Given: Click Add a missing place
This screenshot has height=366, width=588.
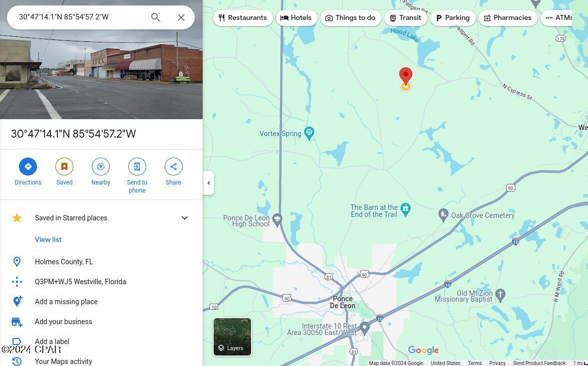Looking at the screenshot, I should (x=66, y=302).
